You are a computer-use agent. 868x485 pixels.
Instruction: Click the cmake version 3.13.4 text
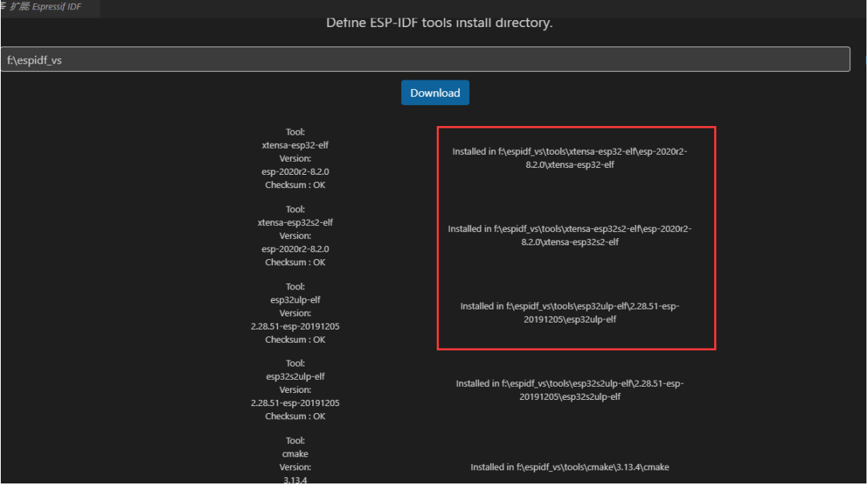tap(295, 480)
